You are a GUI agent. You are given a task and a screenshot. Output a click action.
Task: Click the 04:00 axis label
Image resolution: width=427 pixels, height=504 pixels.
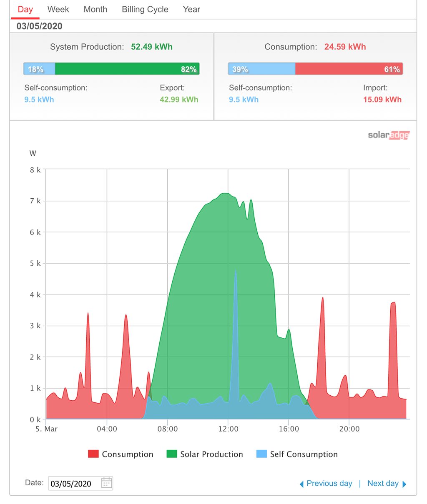[107, 429]
